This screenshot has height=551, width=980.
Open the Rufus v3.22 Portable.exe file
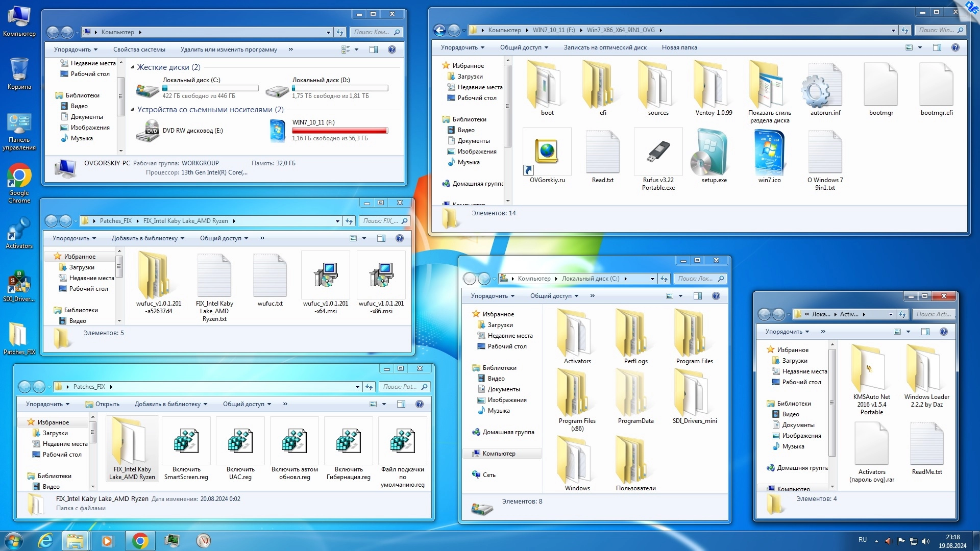point(658,152)
